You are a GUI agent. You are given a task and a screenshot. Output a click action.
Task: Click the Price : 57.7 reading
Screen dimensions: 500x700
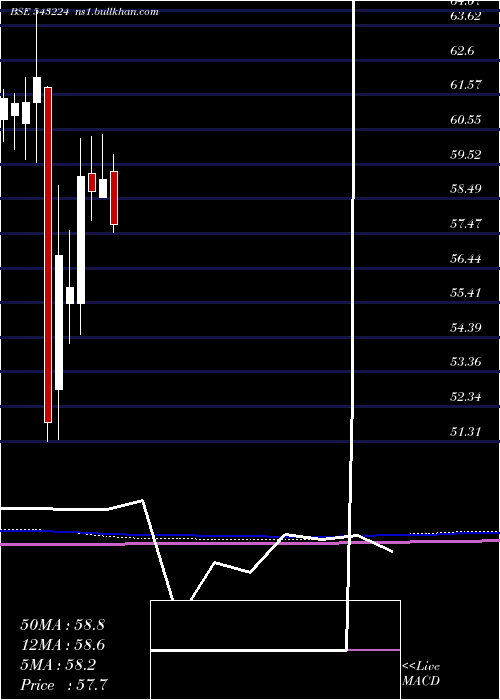[x=64, y=684]
